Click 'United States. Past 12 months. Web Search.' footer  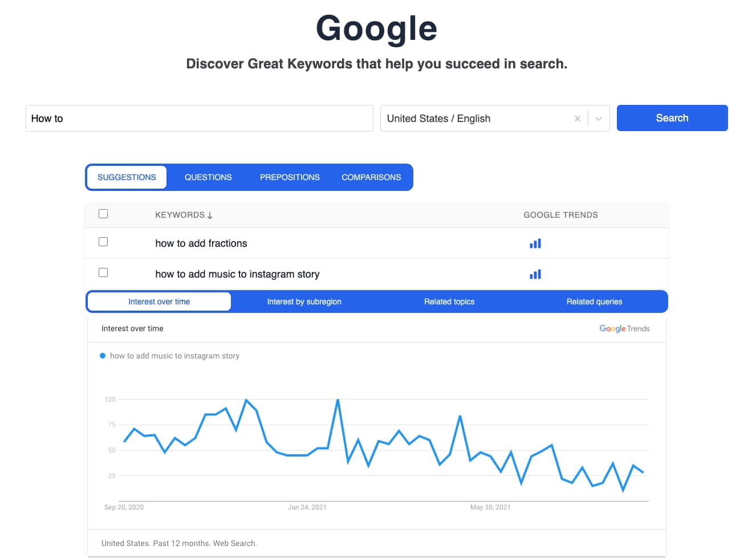tap(179, 543)
